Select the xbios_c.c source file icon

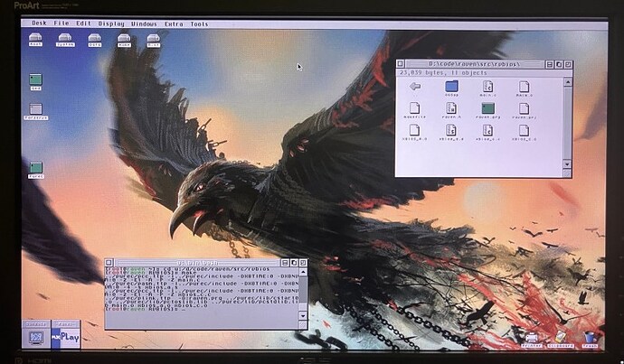coord(487,132)
